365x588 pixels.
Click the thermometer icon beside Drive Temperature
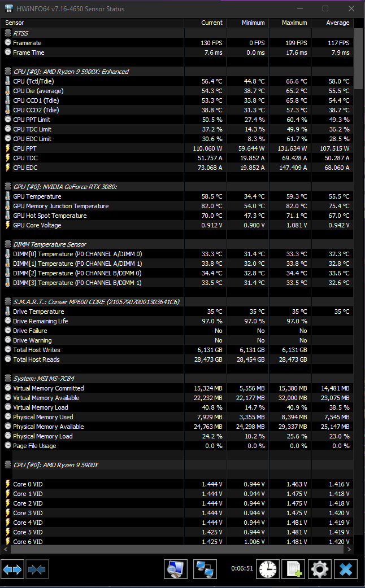tap(7, 311)
